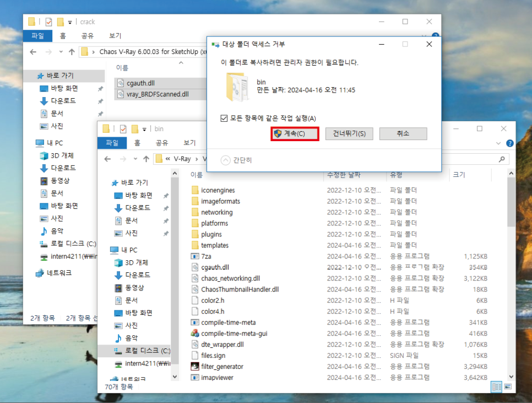Open 파일 tab in crack window
The width and height of the screenshot is (532, 403).
pyautogui.click(x=37, y=36)
